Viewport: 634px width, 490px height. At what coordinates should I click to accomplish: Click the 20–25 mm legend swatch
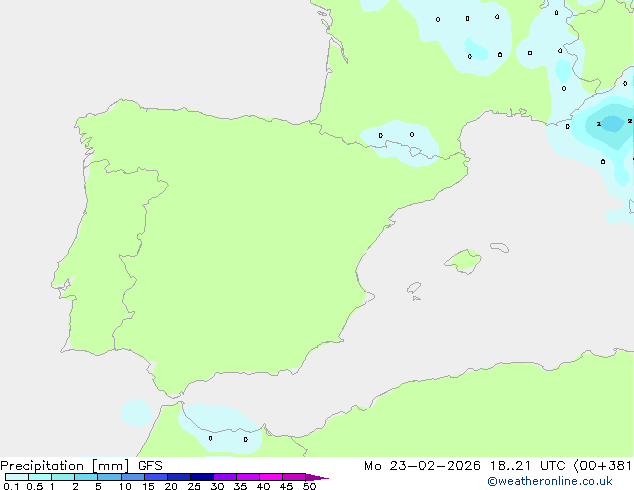click(179, 477)
